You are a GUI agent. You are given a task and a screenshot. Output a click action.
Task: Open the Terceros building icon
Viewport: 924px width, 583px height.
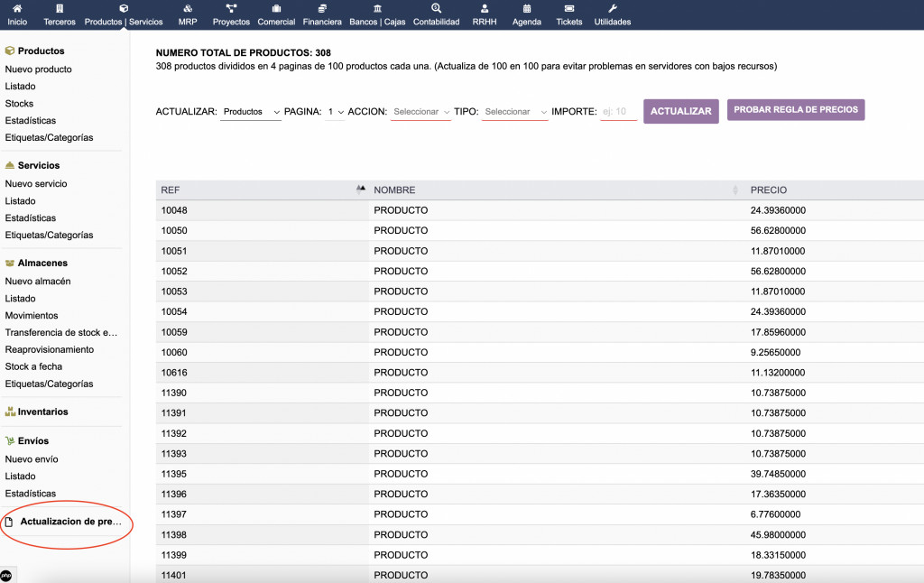[60, 8]
